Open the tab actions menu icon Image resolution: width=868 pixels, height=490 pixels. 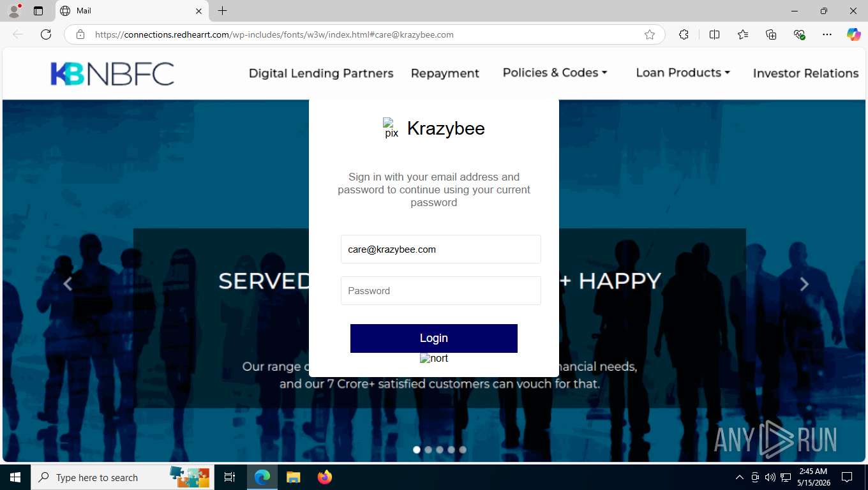(x=38, y=11)
